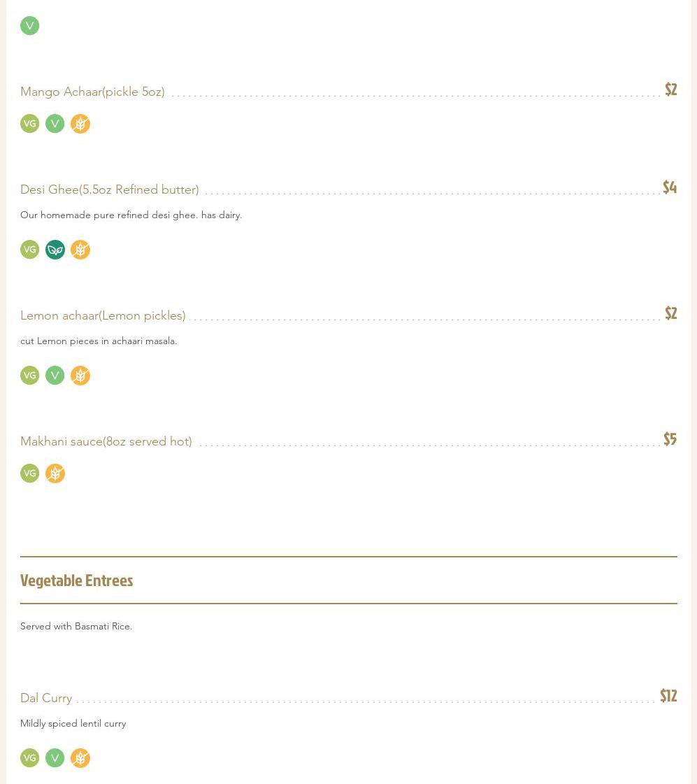Click the VG icon under Dal Curry

pos(29,758)
